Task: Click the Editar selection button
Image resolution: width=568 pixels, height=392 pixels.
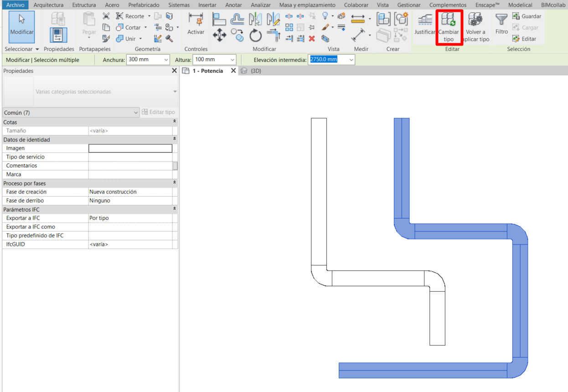Action: (x=524, y=39)
